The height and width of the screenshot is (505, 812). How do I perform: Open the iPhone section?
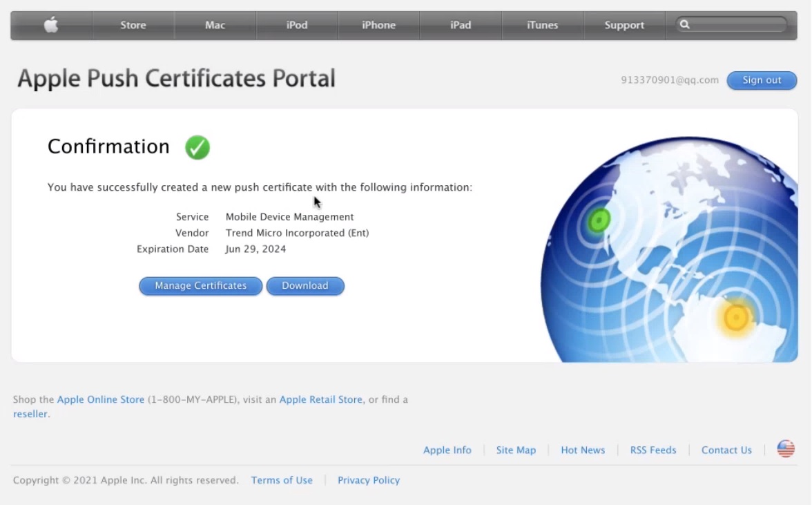tap(378, 24)
